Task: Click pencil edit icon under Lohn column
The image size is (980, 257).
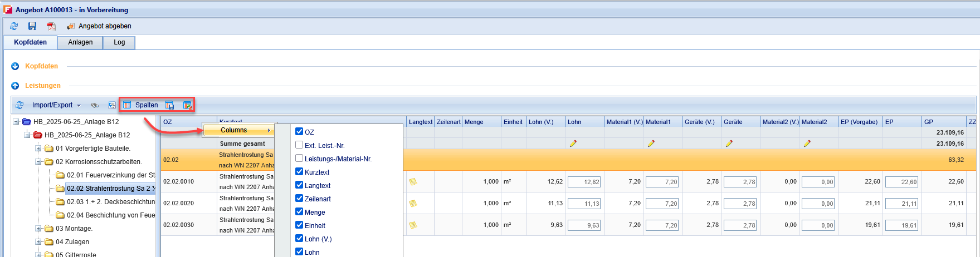Action: [x=573, y=144]
